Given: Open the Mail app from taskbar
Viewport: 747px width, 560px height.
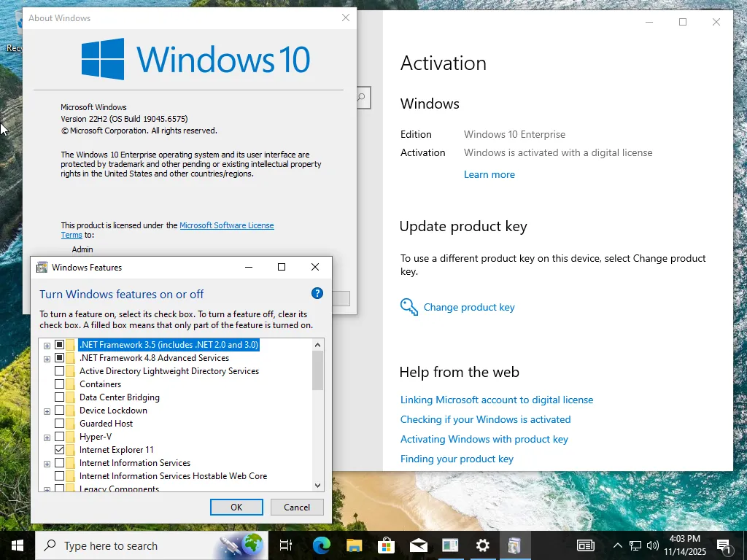Looking at the screenshot, I should [x=418, y=545].
